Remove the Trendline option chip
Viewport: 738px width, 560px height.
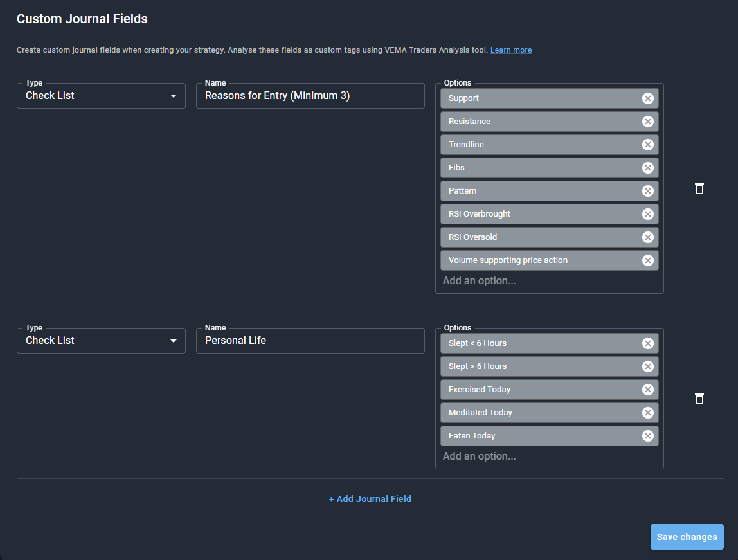pos(647,145)
